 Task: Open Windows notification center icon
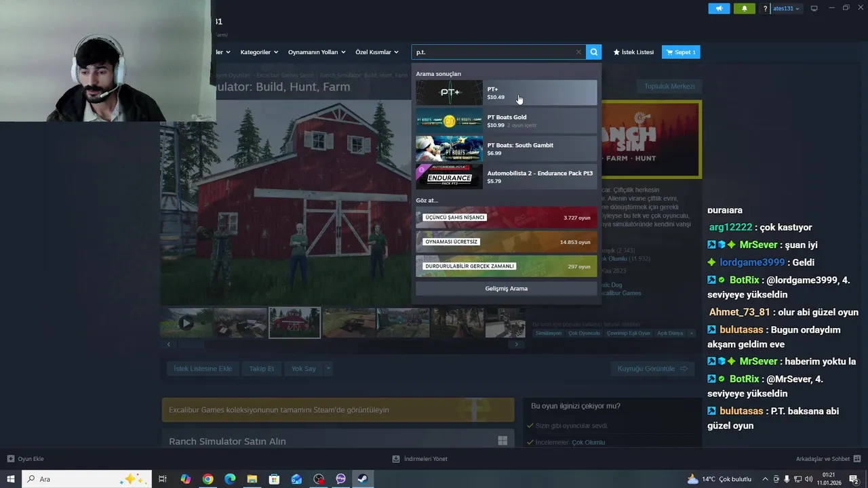[x=854, y=479]
